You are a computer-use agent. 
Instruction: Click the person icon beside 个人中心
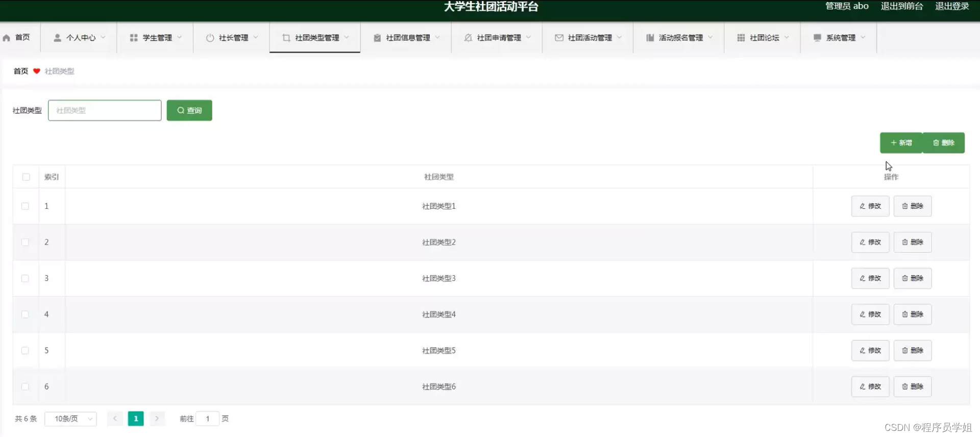click(57, 38)
